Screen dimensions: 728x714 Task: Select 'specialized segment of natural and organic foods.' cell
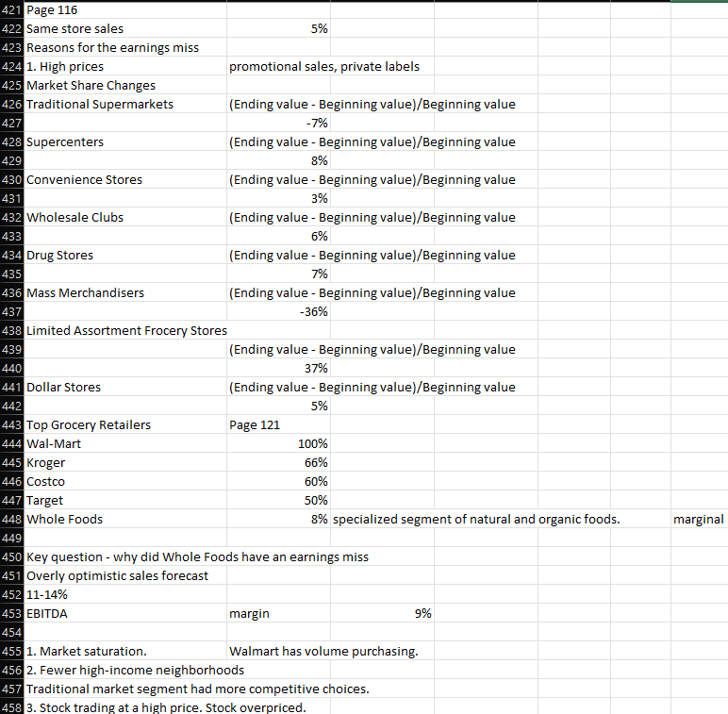(476, 519)
